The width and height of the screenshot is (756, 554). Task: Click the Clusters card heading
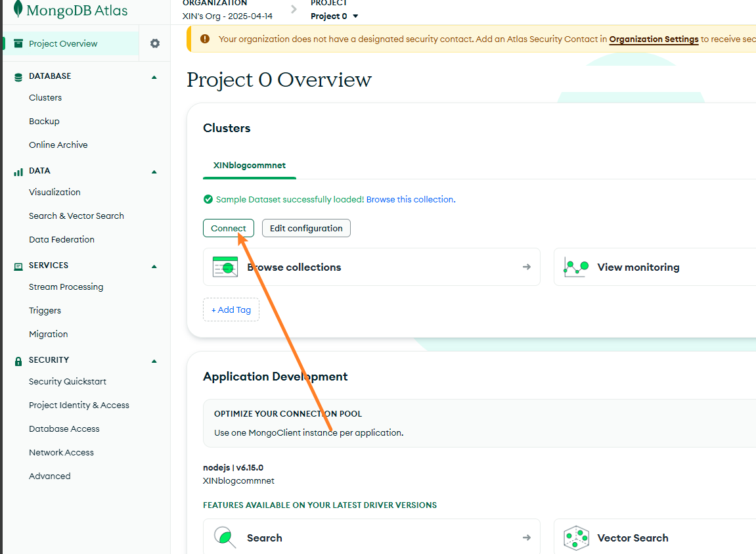tap(227, 128)
